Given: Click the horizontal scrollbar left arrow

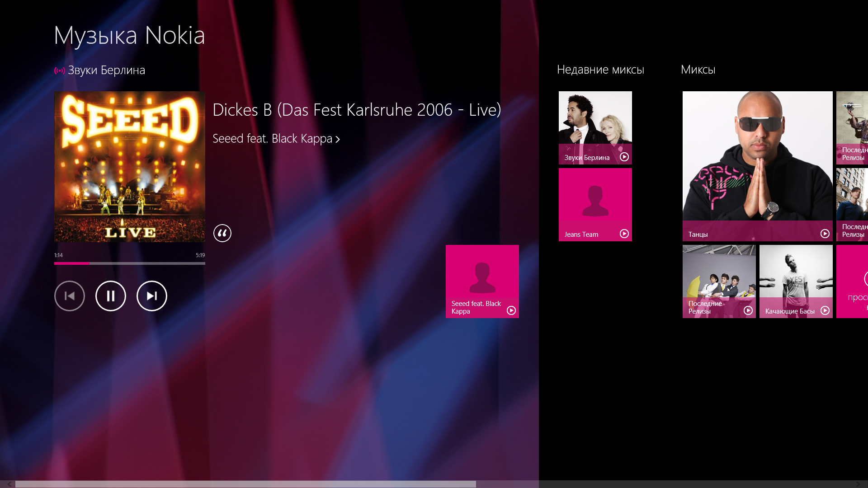Looking at the screenshot, I should (x=9, y=484).
